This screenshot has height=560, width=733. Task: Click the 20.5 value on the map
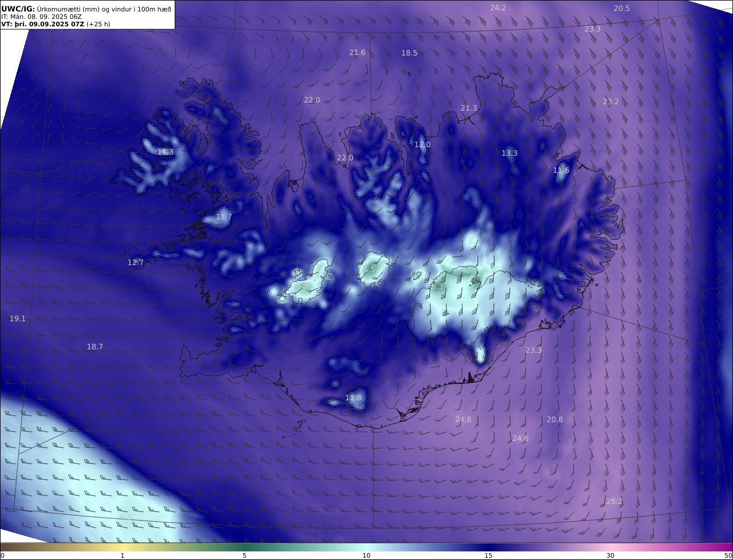click(622, 8)
